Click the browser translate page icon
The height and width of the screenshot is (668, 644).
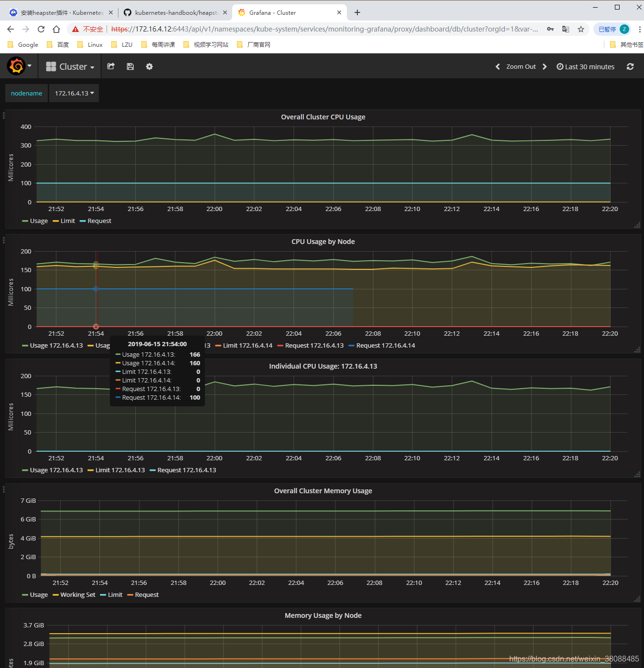coord(566,29)
